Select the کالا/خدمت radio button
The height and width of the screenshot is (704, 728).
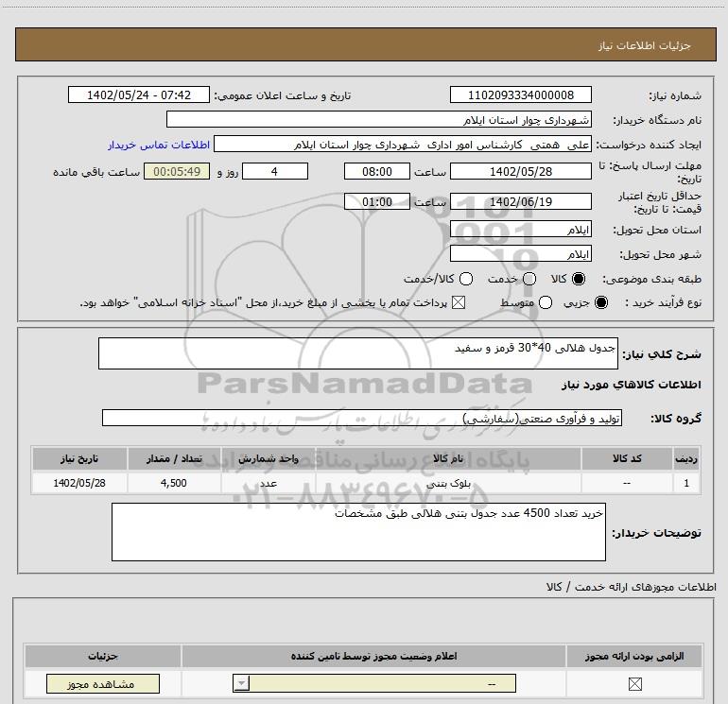(x=466, y=279)
